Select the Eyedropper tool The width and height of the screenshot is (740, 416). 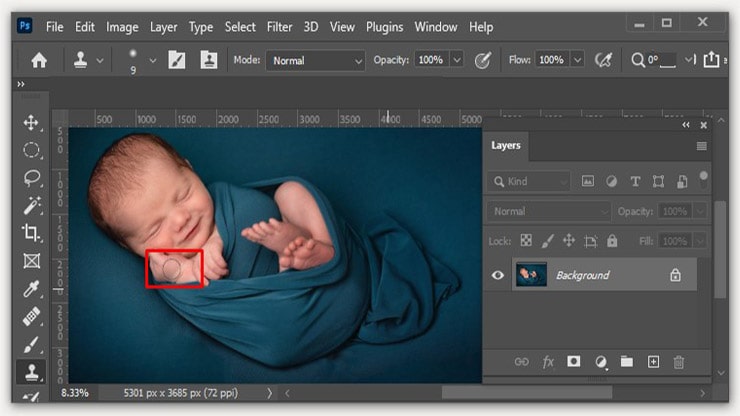(31, 289)
